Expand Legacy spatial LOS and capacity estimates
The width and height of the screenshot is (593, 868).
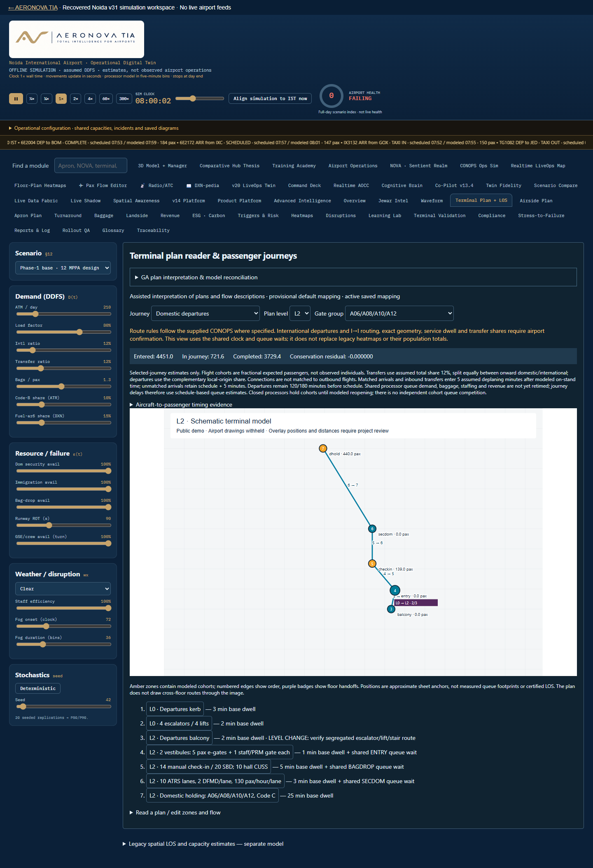click(203, 844)
